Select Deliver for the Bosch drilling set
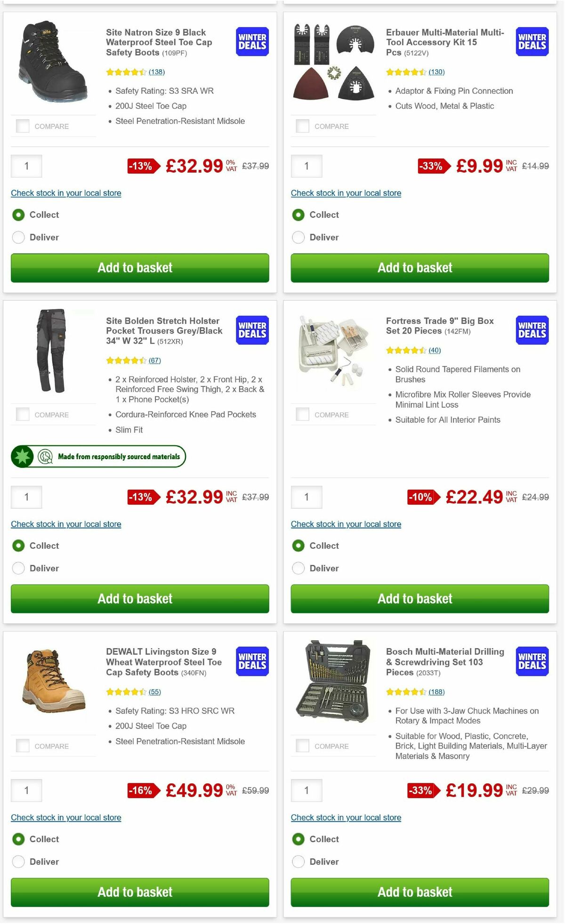 tap(299, 861)
